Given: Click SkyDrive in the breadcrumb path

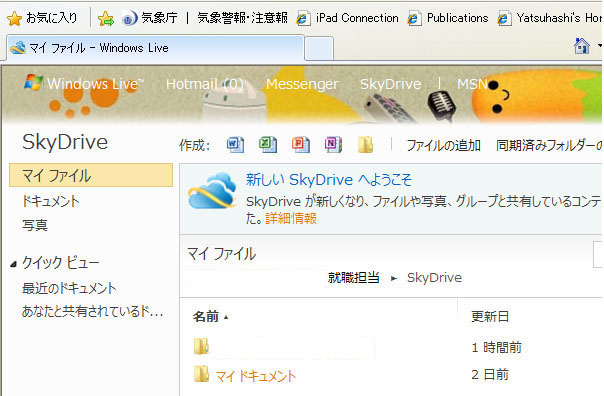Looking at the screenshot, I should (x=435, y=278).
